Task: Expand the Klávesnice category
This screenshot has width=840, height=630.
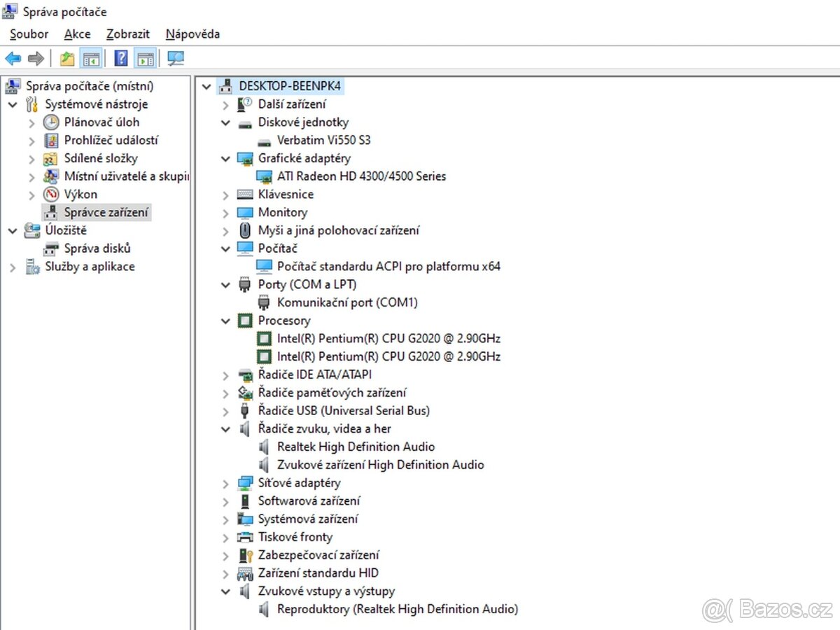Action: [x=225, y=195]
